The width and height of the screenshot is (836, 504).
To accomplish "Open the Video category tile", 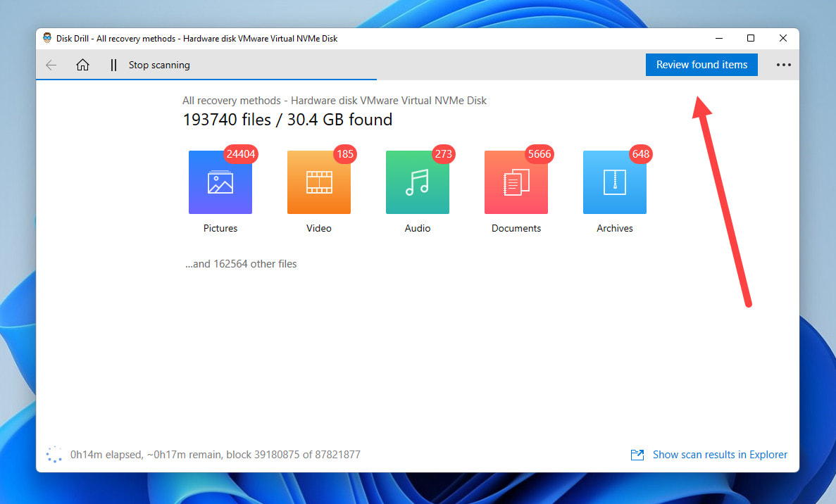I will [319, 182].
